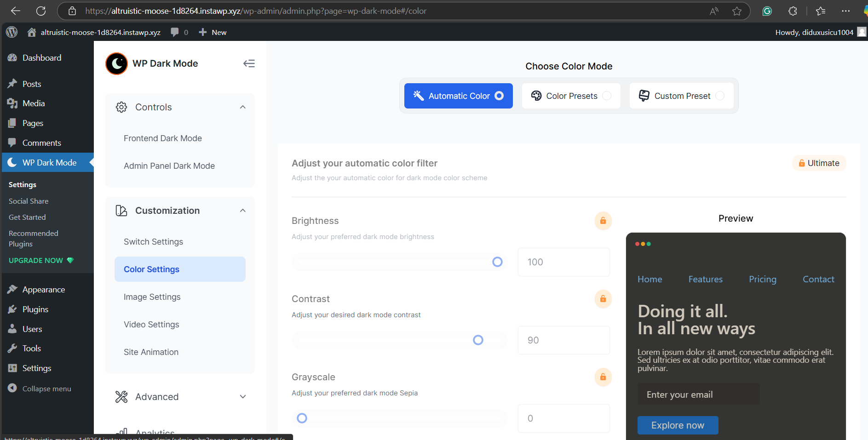Click Enter your email field in preview
The height and width of the screenshot is (440, 868).
pos(698,394)
